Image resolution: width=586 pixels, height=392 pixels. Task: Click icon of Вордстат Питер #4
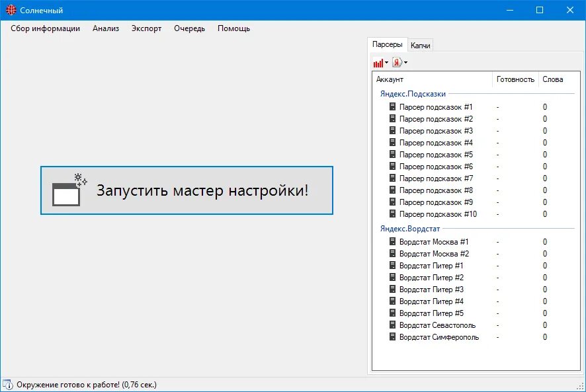click(x=392, y=301)
